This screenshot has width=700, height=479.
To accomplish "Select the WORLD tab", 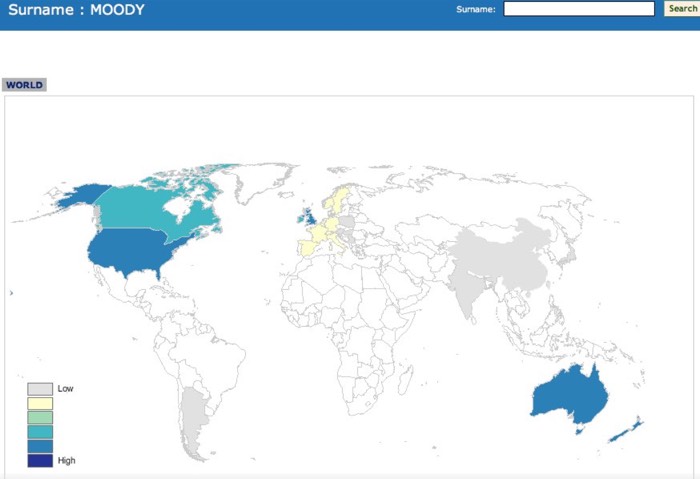I will tap(24, 85).
